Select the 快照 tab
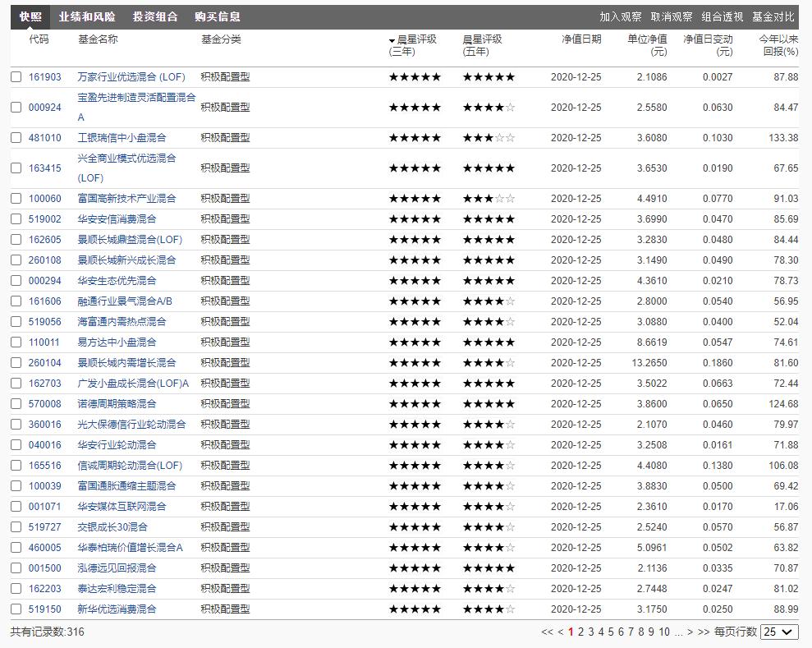812x648 pixels. [29, 15]
